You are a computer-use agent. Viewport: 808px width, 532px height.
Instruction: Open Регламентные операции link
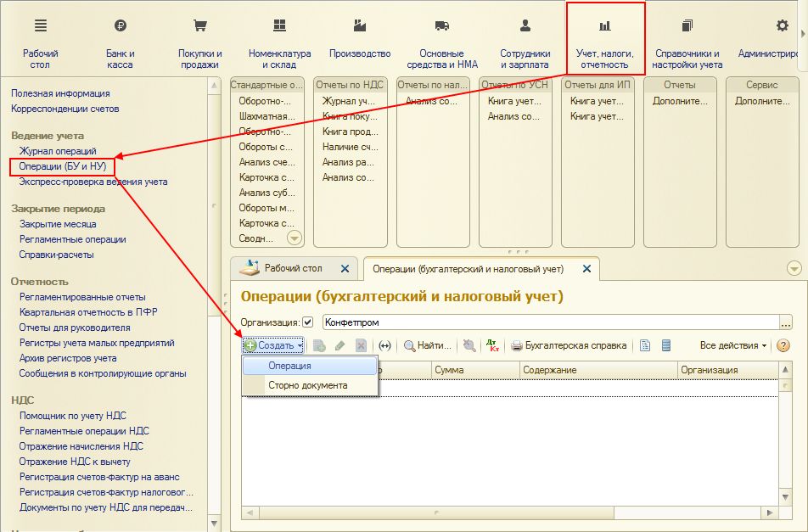(73, 239)
